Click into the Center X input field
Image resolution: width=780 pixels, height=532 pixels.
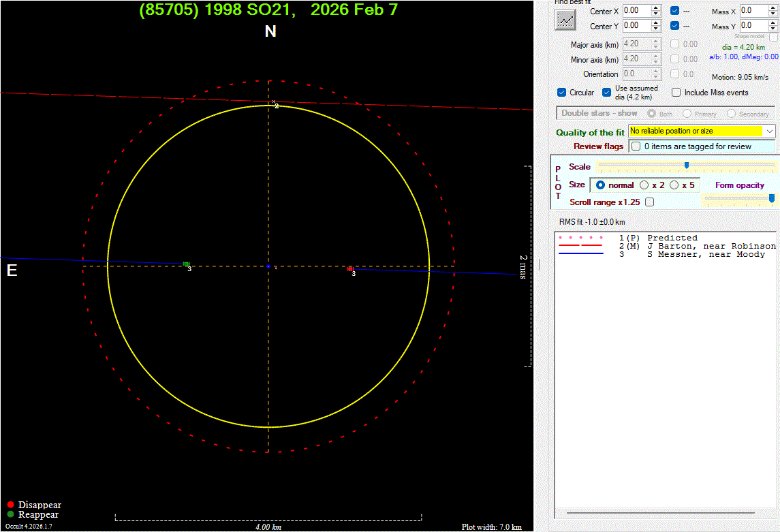point(636,11)
